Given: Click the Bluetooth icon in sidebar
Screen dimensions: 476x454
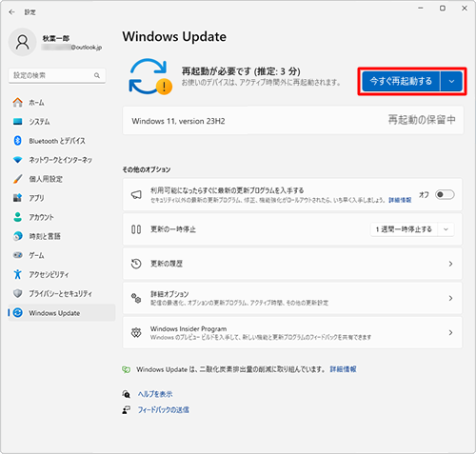Looking at the screenshot, I should 18,141.
